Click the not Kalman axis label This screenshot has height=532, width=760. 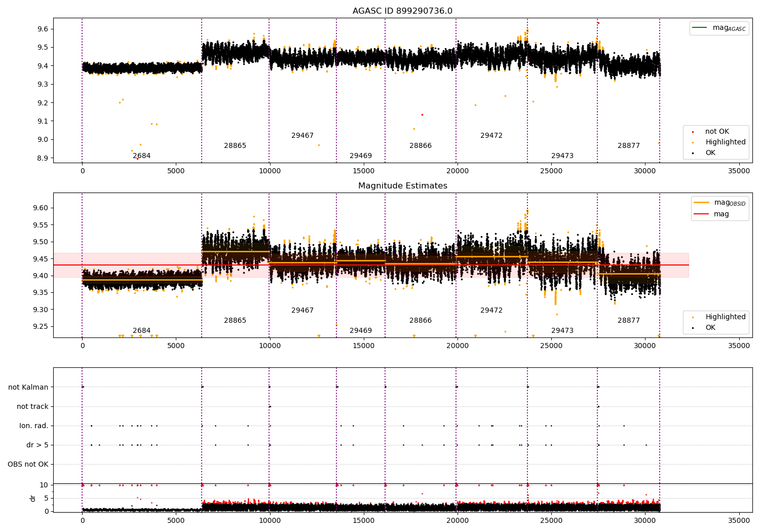pos(28,388)
